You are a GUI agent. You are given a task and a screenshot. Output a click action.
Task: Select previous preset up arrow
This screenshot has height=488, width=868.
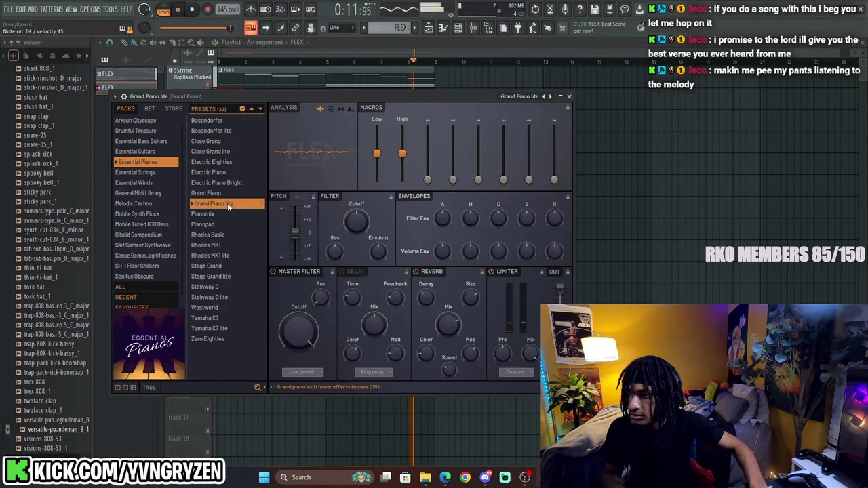pos(251,108)
